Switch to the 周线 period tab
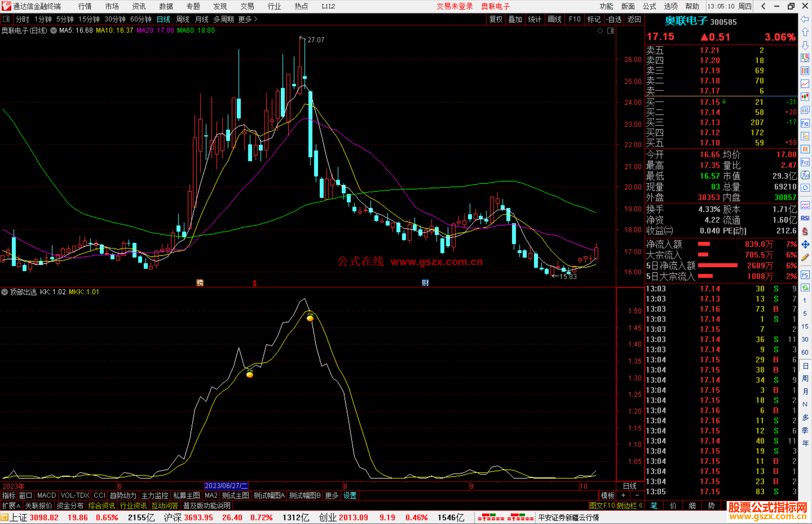Viewport: 812px width, 524px height. 183,19
